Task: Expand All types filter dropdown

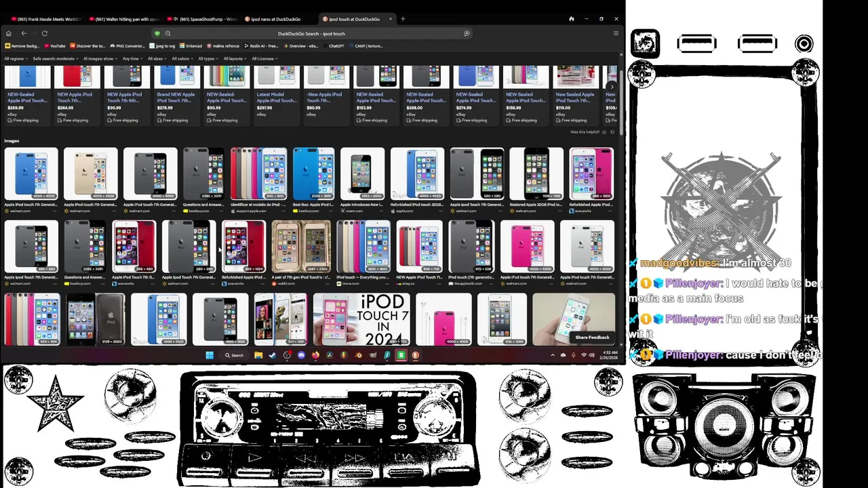Action: pos(208,59)
